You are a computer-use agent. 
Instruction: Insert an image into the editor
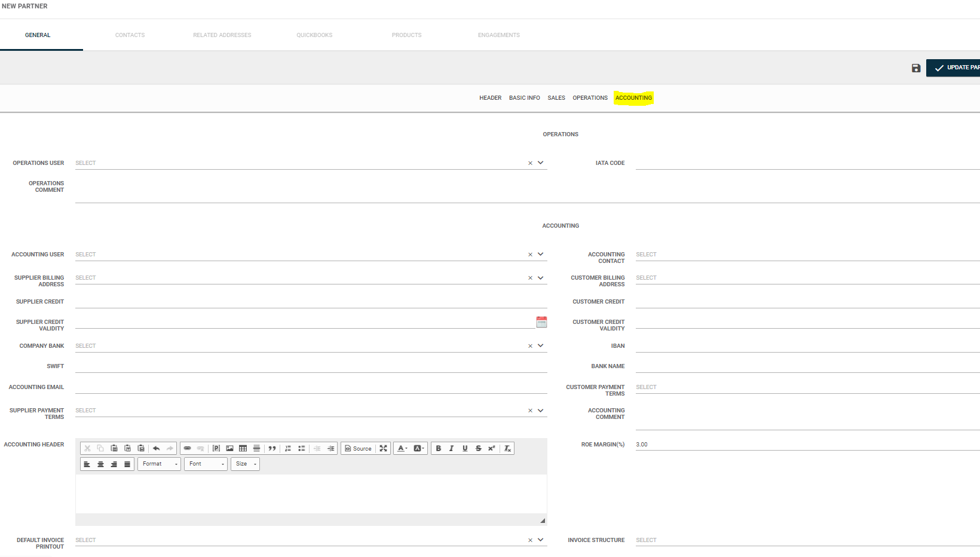(x=229, y=448)
